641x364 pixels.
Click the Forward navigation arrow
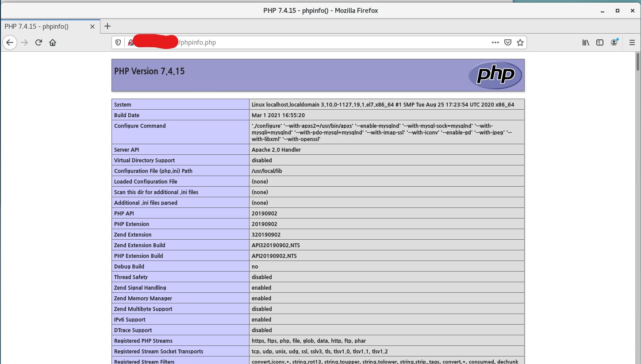coord(24,42)
